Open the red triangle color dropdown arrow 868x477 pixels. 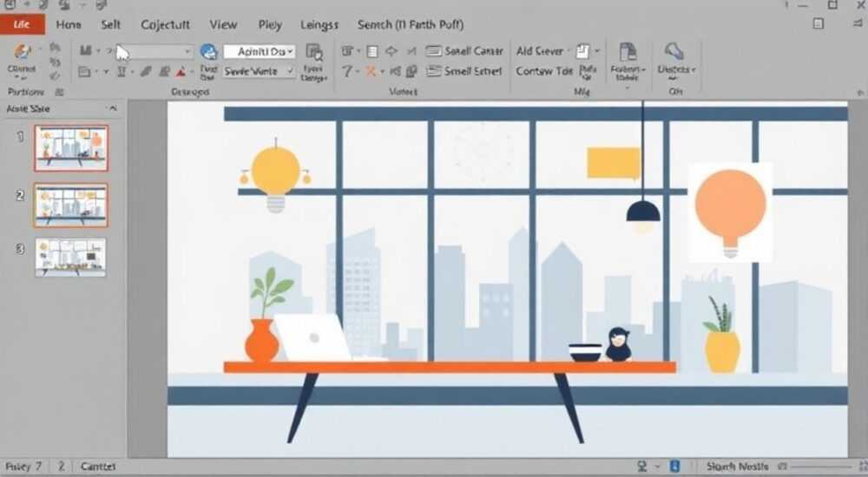tap(192, 73)
